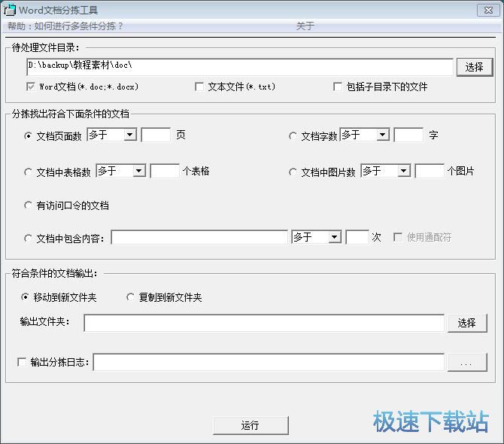Click the table count field before 个表格

165,171
